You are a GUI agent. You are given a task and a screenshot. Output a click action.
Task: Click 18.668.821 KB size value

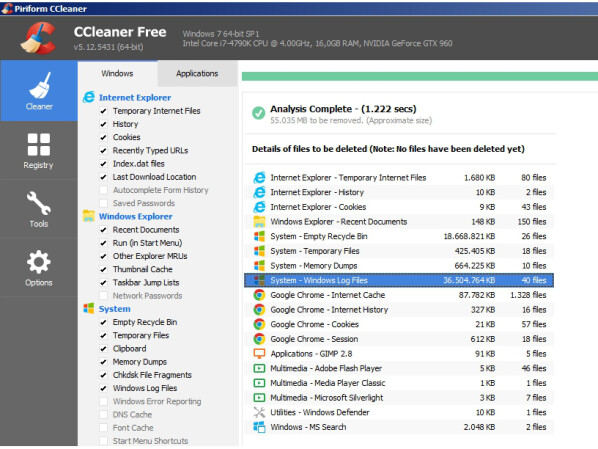(x=469, y=237)
